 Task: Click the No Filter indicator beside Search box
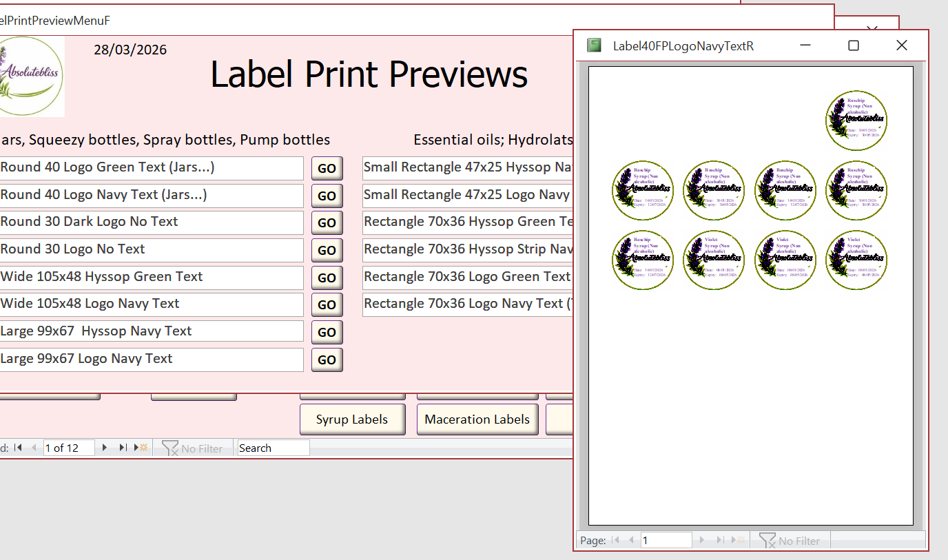(x=192, y=448)
